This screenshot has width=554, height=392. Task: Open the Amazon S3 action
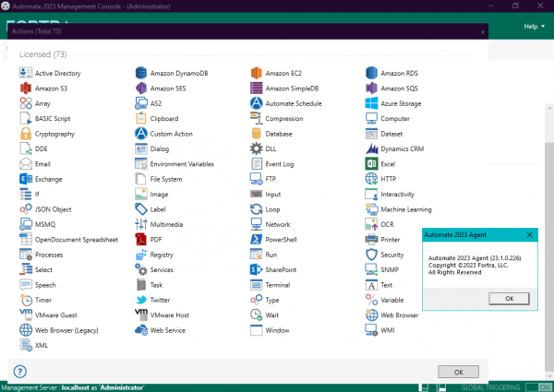51,89
